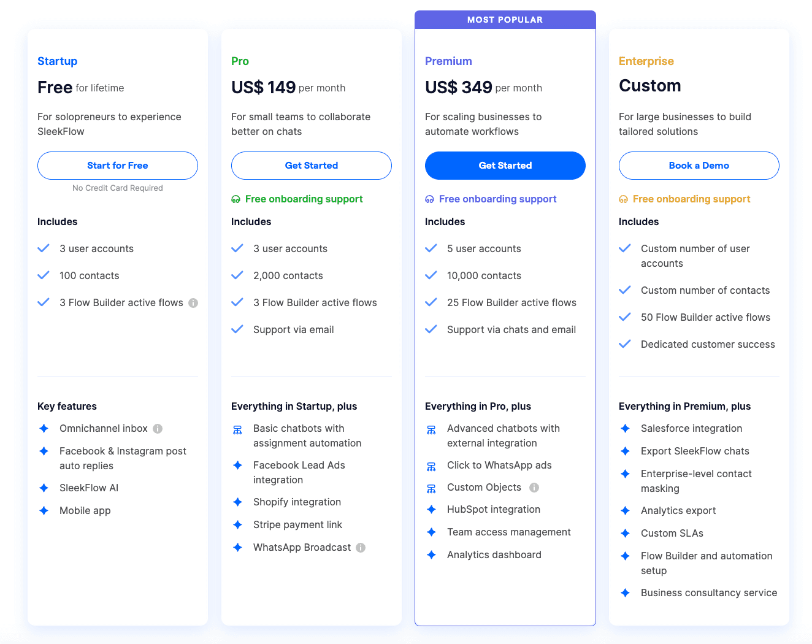The width and height of the screenshot is (812, 644).
Task: Click Support via email feature
Action: [x=294, y=330]
